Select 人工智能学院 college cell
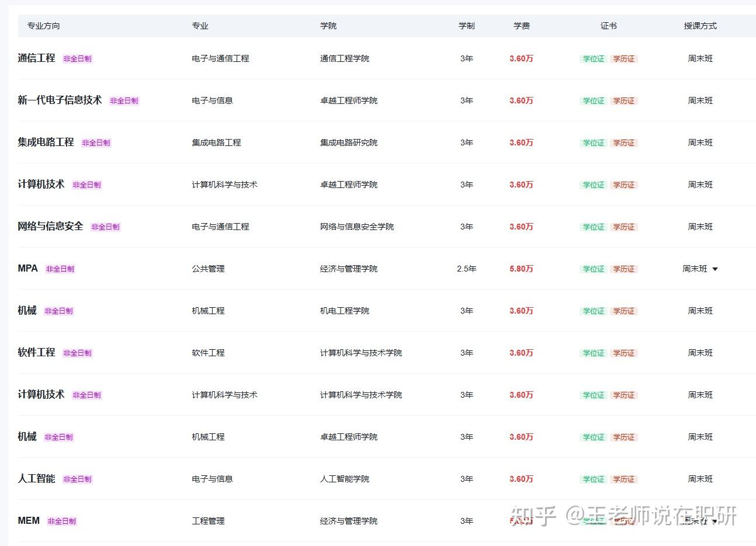 [345, 479]
